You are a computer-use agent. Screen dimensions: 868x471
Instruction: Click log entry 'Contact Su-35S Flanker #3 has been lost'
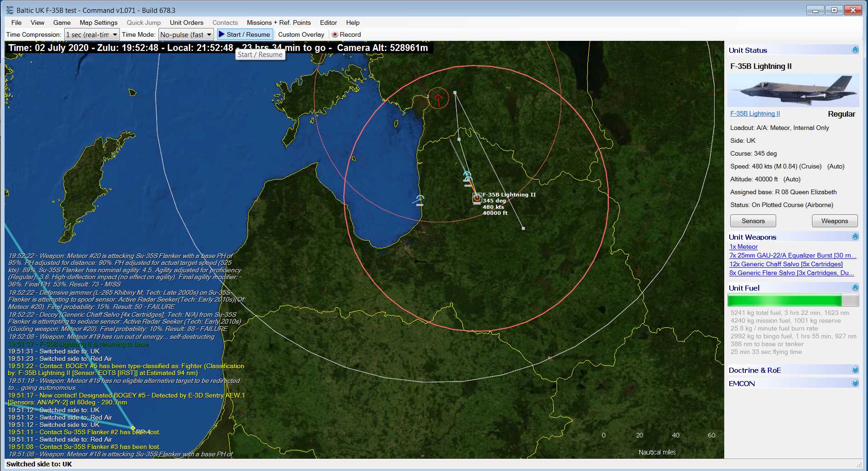point(84,447)
